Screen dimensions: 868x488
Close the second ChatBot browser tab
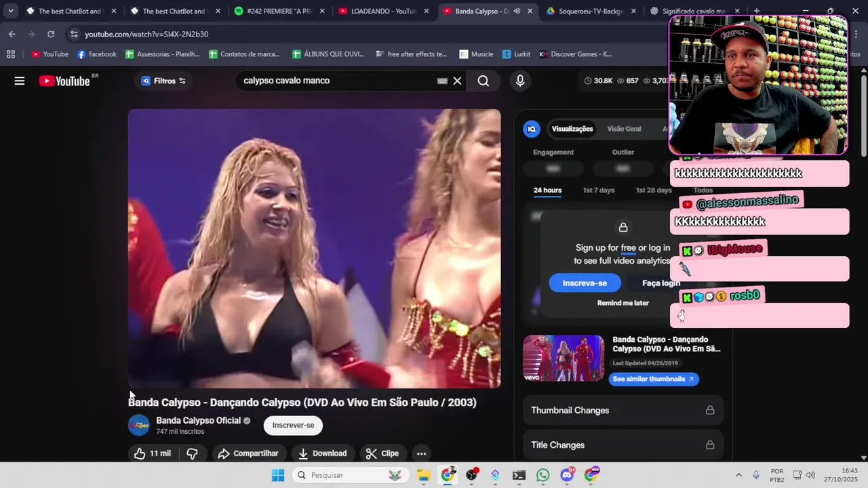(218, 12)
